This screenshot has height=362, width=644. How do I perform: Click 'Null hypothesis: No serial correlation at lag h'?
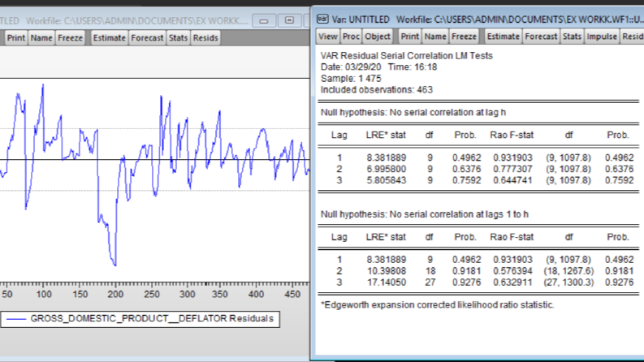[413, 113]
